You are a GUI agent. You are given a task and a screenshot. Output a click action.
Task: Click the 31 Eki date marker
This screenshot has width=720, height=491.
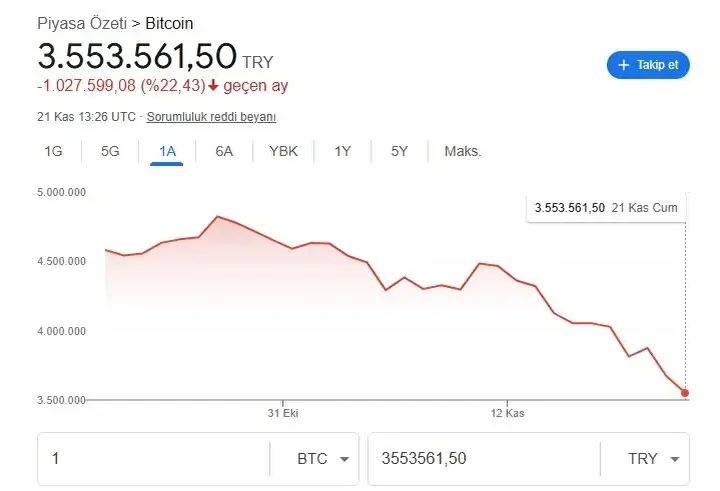pos(283,412)
